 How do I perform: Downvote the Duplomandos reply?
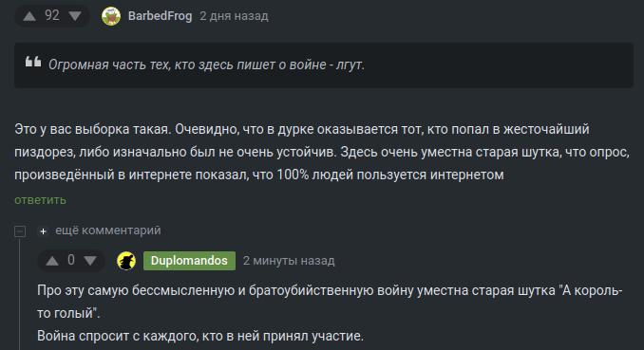[90, 261]
